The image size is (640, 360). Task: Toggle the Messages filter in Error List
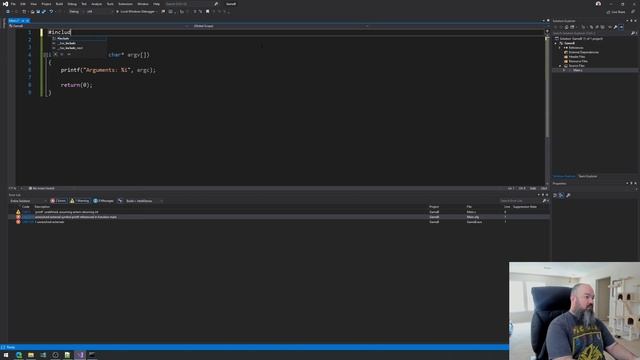point(103,201)
